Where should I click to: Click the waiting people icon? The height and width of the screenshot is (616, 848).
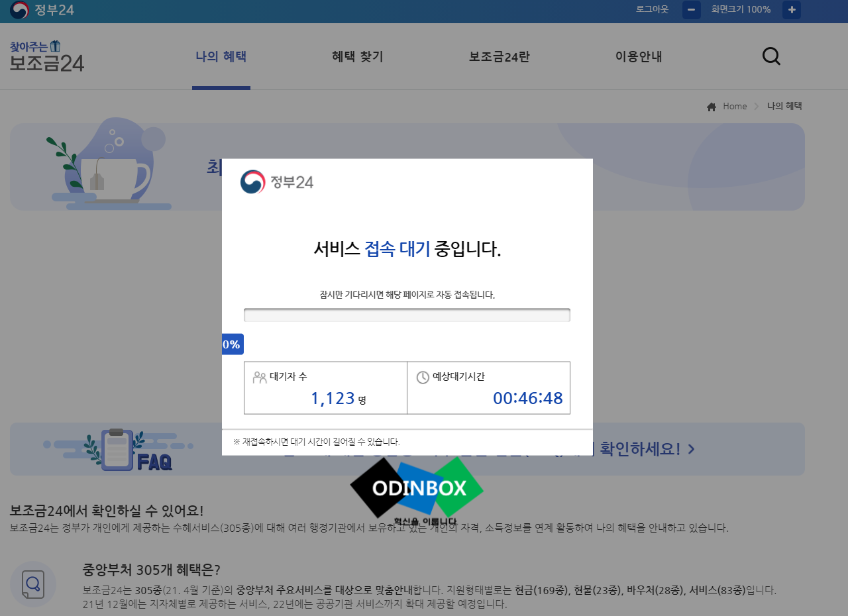click(x=260, y=378)
